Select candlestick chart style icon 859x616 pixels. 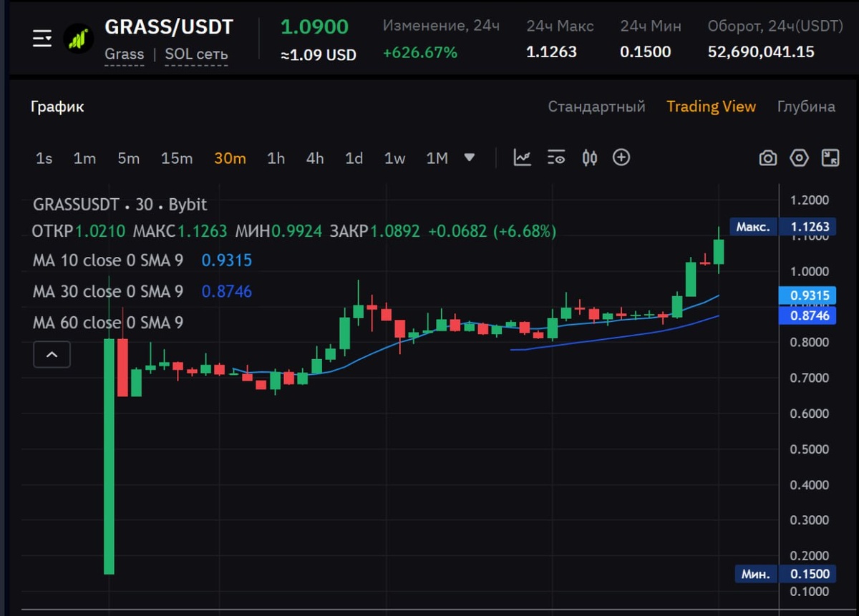[590, 158]
